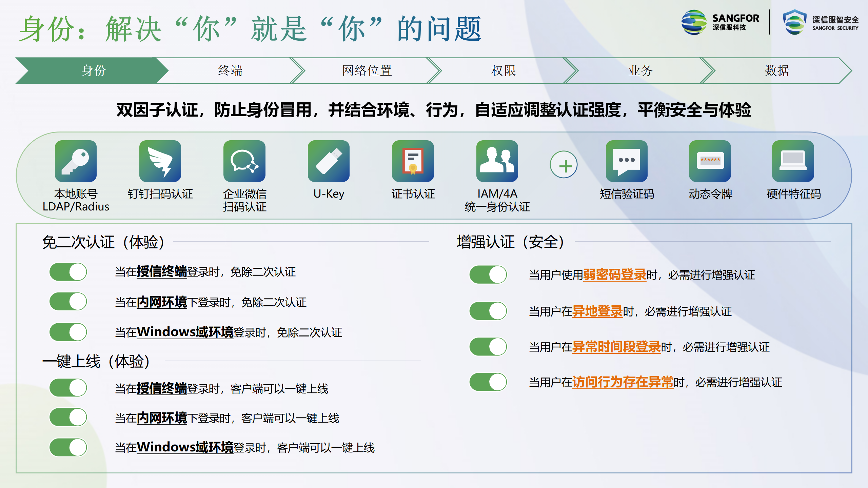Click the WeChat Work scan icon
This screenshot has height=488, width=868.
(244, 161)
